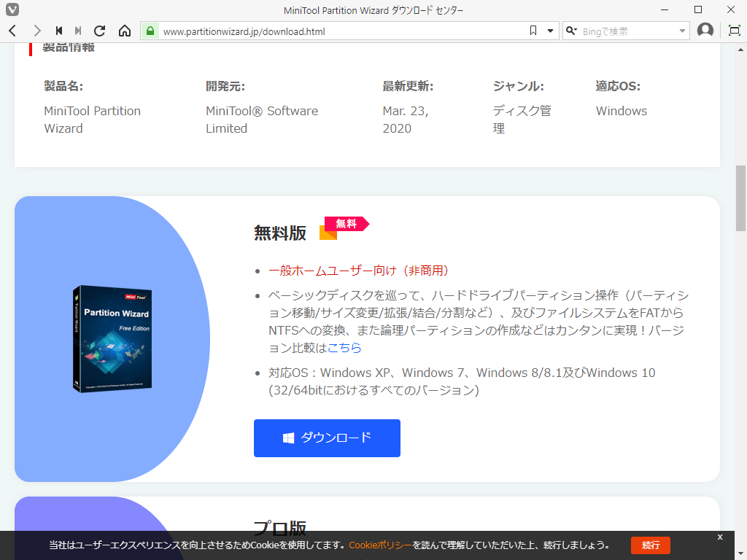747x560 pixels.
Task: Click the green secure padlock icon
Action: (150, 31)
